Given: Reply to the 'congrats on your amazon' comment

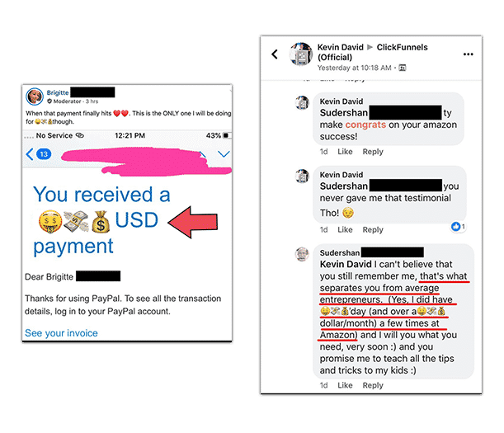Looking at the screenshot, I should pos(373,152).
